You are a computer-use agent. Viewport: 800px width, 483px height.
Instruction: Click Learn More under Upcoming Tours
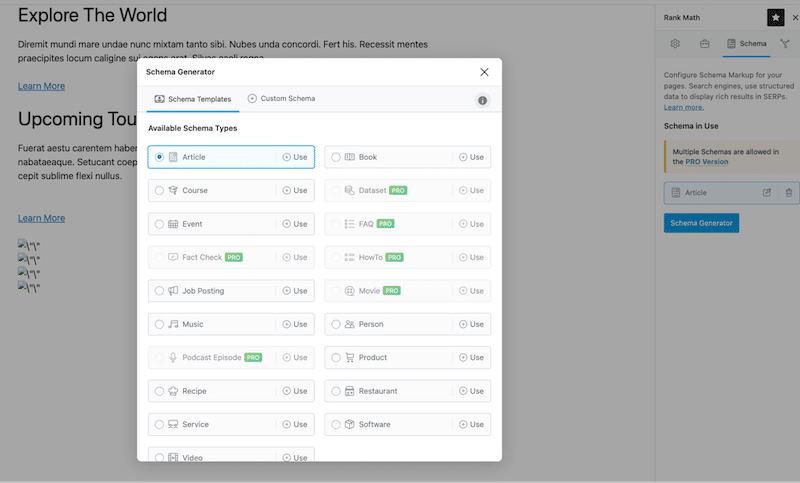pyautogui.click(x=41, y=218)
